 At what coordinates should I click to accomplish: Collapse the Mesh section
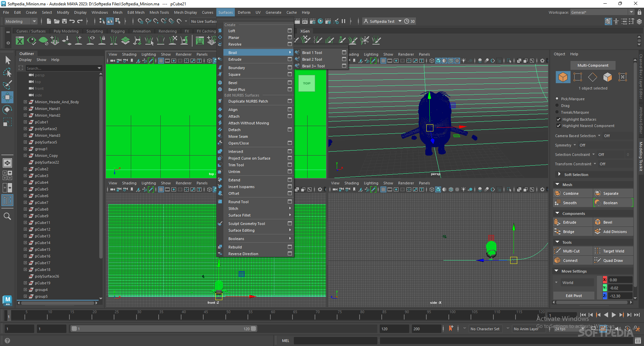click(x=557, y=184)
